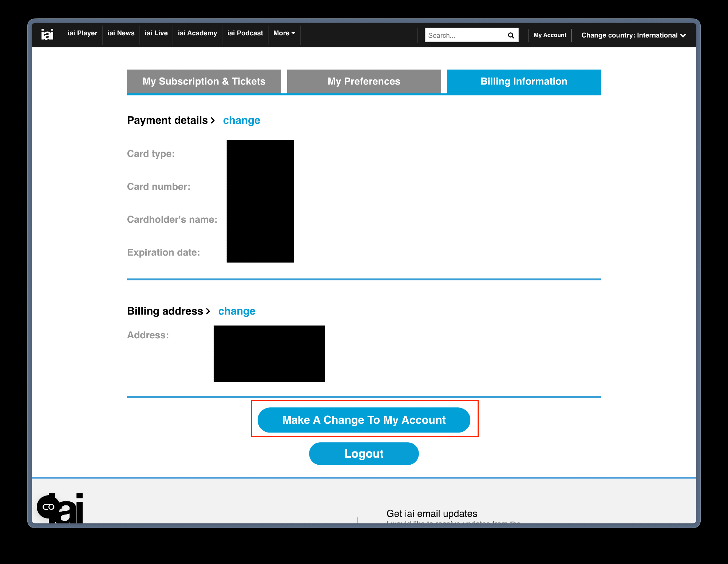Click change link for Payment details
The width and height of the screenshot is (728, 564).
pyautogui.click(x=241, y=121)
